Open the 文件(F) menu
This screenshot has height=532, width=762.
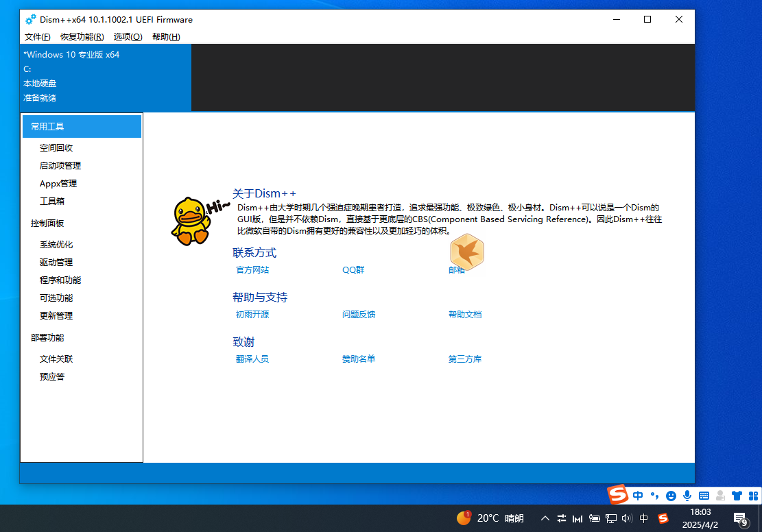[x=38, y=37]
